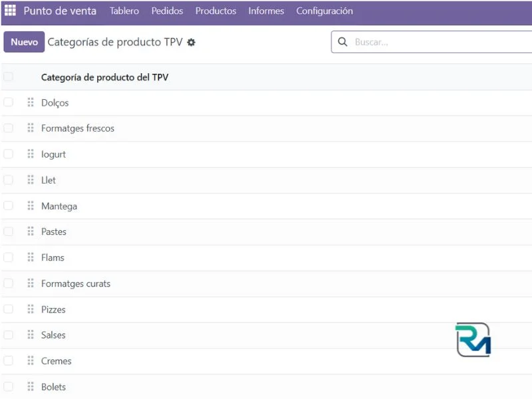Expand the Productos menu
This screenshot has width=532, height=399.
215,11
